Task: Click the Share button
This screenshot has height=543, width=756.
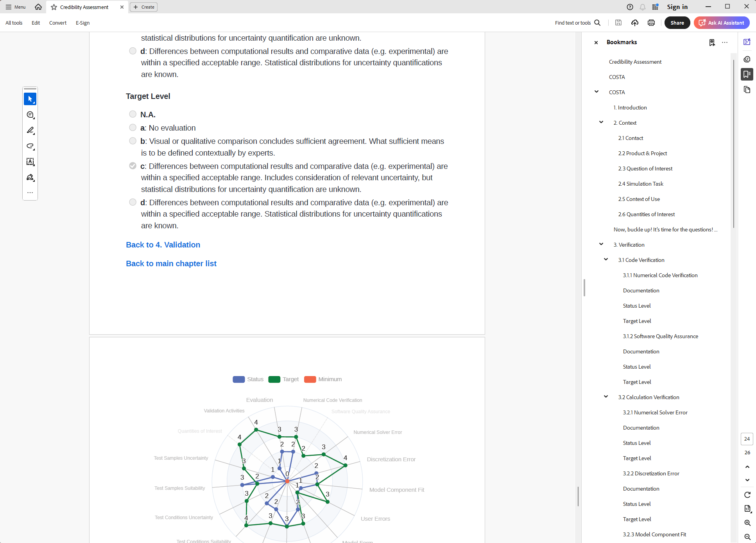Action: pos(677,23)
